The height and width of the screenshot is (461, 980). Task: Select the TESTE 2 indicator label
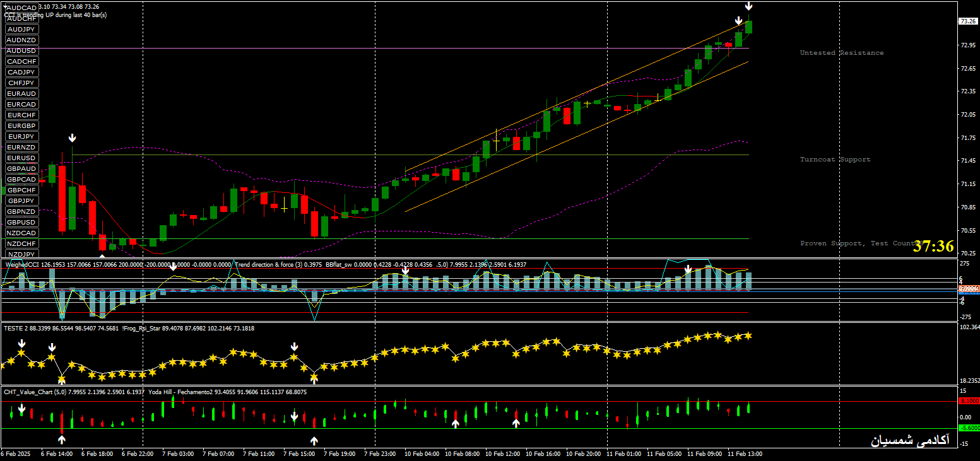[15, 328]
